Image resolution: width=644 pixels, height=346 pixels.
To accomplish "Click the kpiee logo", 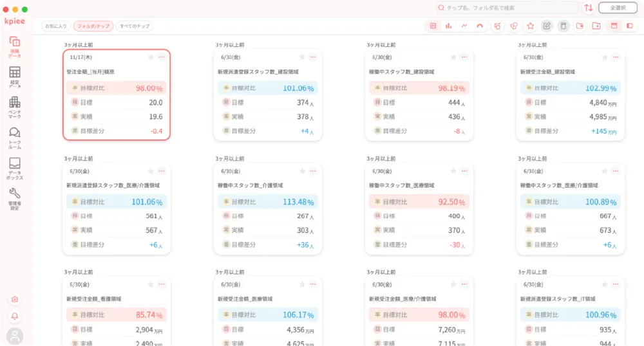I will [15, 21].
